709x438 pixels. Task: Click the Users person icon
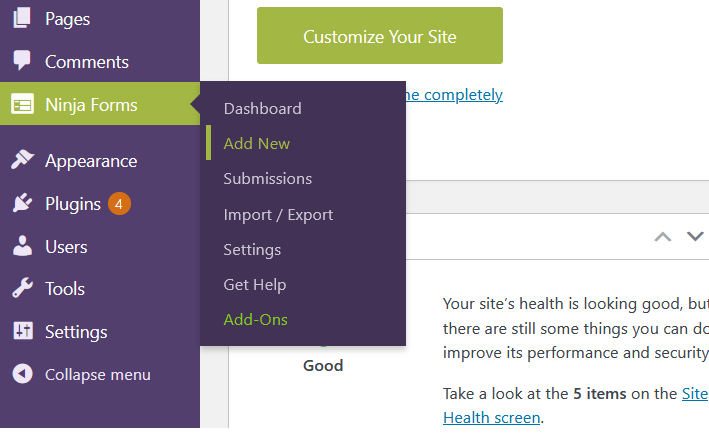pyautogui.click(x=22, y=246)
